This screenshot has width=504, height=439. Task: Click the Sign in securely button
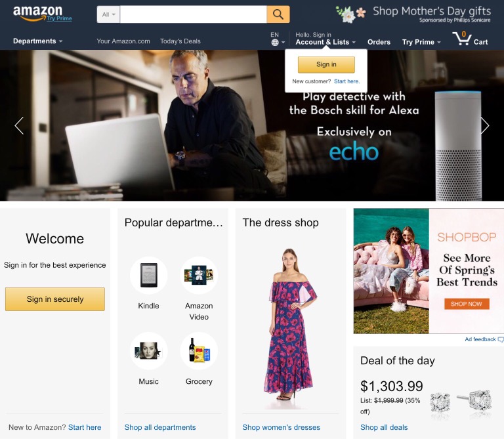[x=55, y=299]
